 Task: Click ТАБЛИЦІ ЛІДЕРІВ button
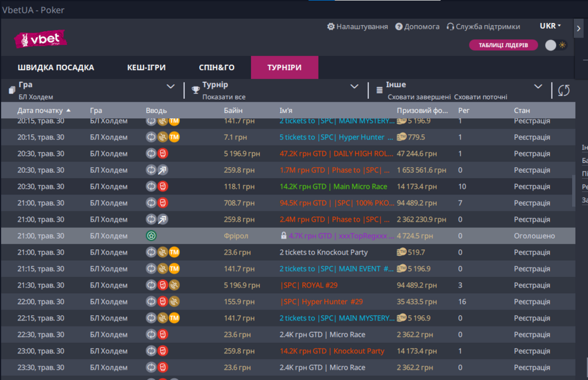pos(503,45)
